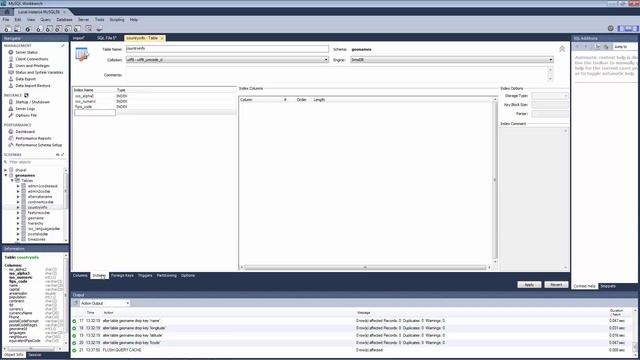The height and width of the screenshot is (360, 640).
Task: Click the preferences gear icon in toolbar
Action: click(611, 29)
